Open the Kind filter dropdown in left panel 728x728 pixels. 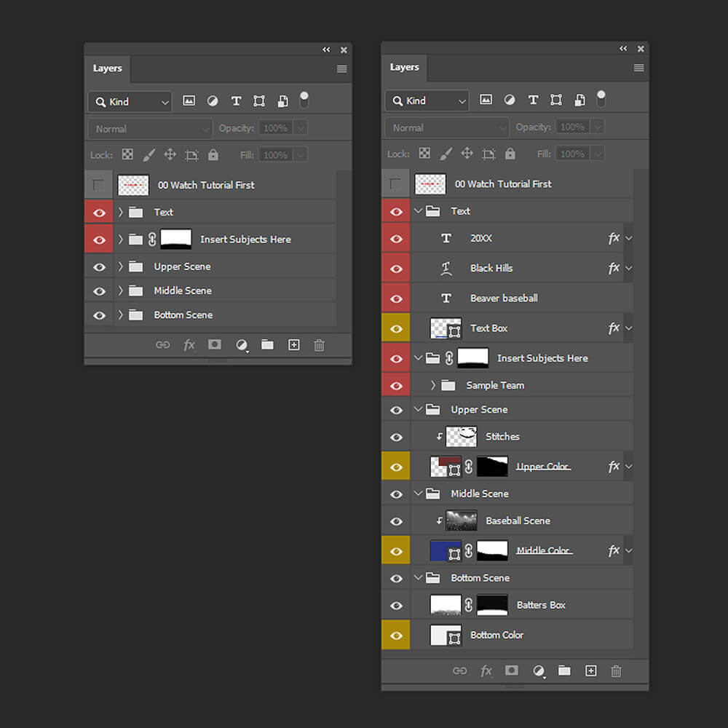130,102
